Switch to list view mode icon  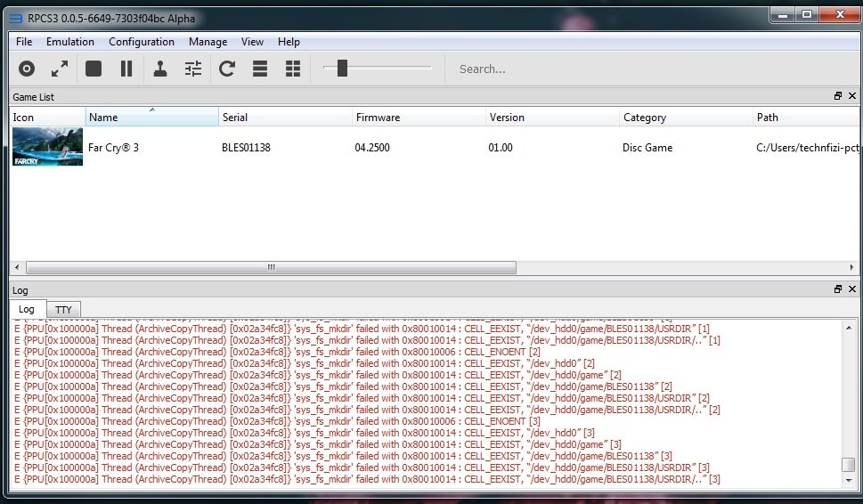point(260,69)
